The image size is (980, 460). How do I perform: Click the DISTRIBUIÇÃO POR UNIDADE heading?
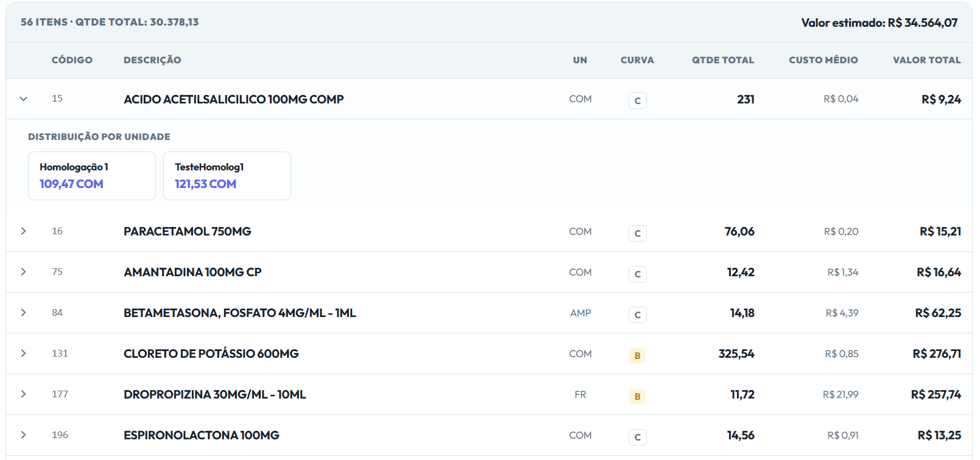click(x=99, y=137)
